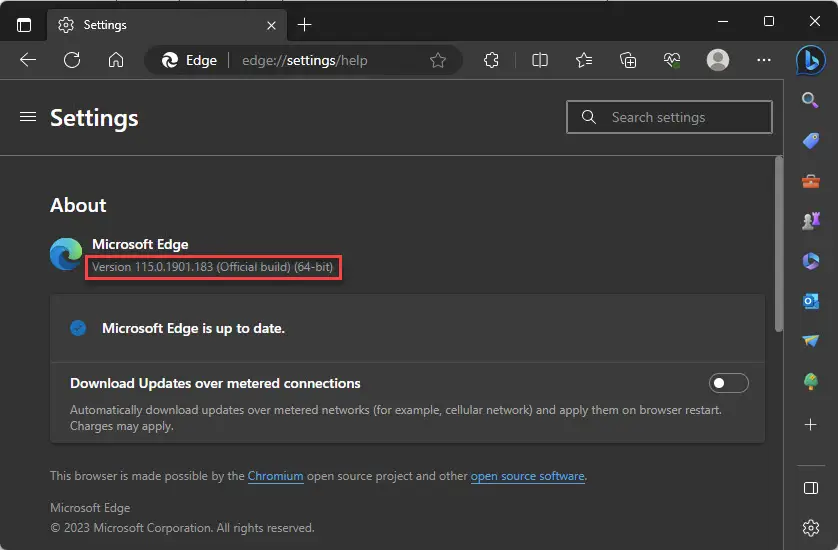The width and height of the screenshot is (838, 550).
Task: Add this page to favorites star
Action: 438,60
